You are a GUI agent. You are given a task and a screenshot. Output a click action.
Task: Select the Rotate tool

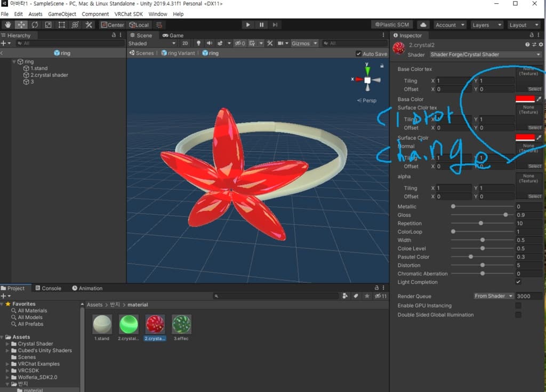pyautogui.click(x=35, y=25)
